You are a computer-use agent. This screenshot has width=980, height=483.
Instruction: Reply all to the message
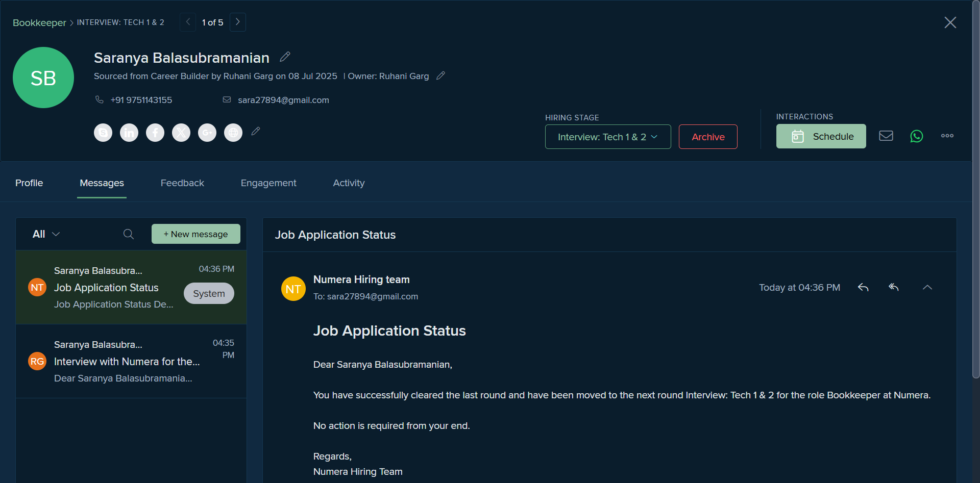click(894, 287)
